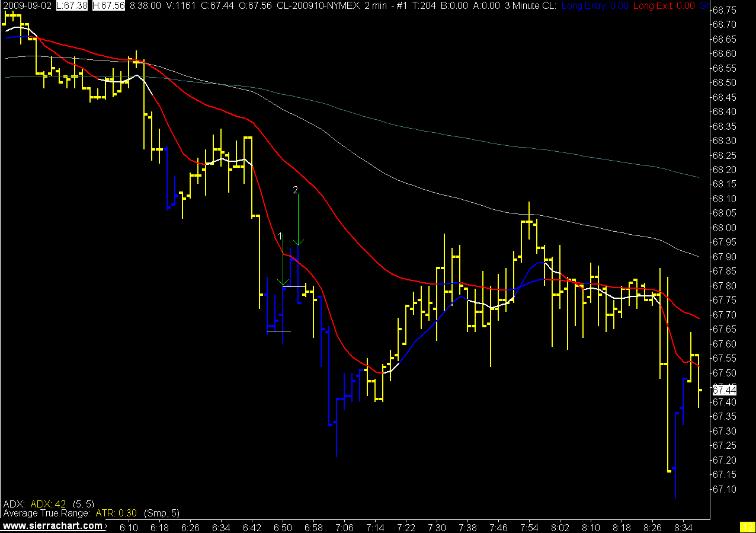Click the 7:06 label on time axis
Screen dimensions: 756x533
point(345,527)
